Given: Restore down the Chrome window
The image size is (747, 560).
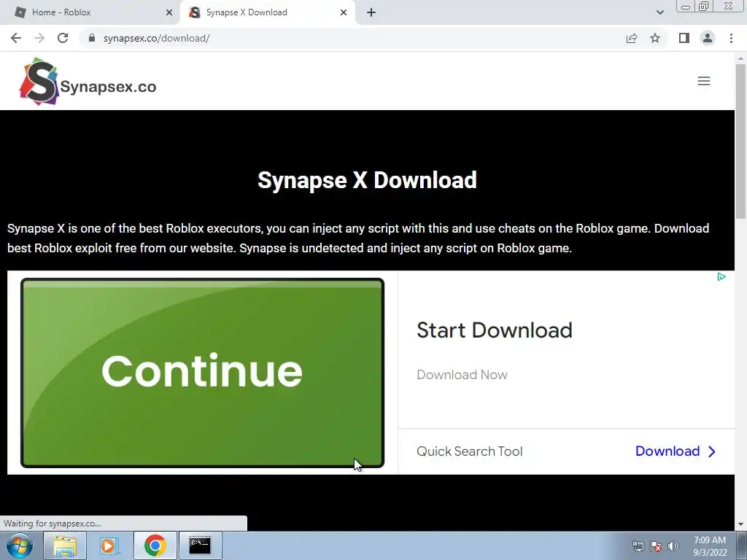Looking at the screenshot, I should [x=704, y=6].
